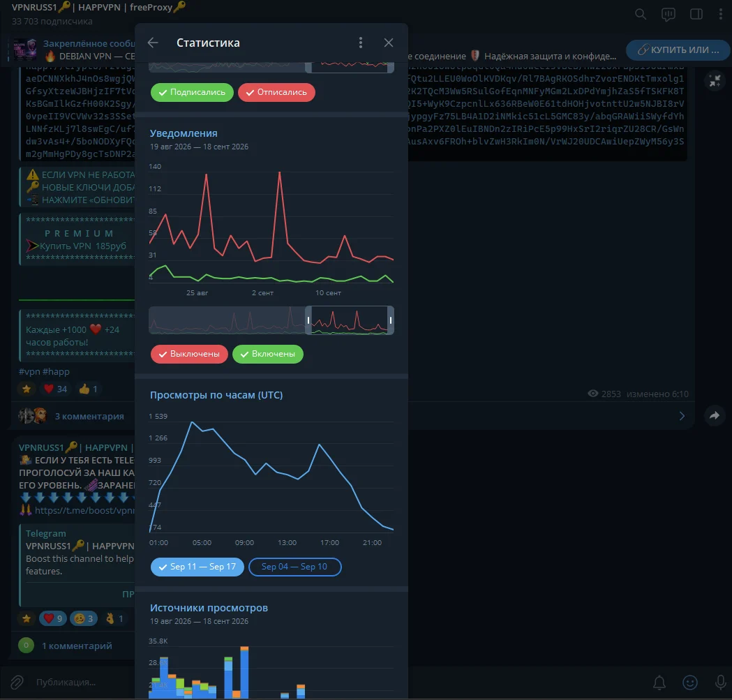Go back using the Статистика back arrow
Viewport: 732px width, 700px height.
point(153,43)
